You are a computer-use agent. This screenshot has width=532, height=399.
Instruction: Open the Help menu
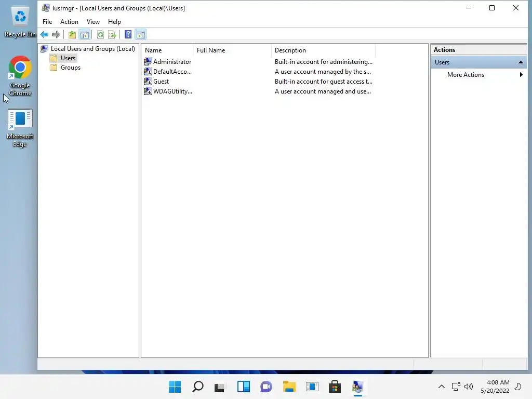tap(114, 22)
